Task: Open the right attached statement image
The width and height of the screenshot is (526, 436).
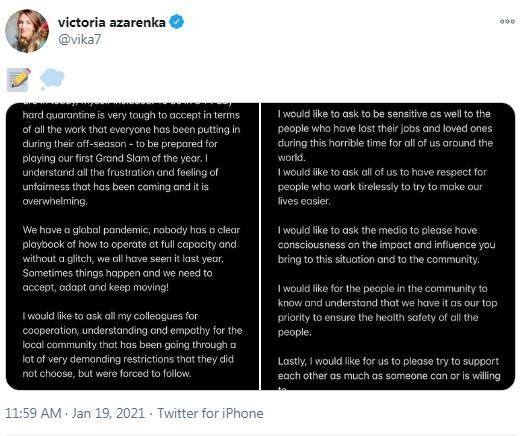Action: [388, 247]
